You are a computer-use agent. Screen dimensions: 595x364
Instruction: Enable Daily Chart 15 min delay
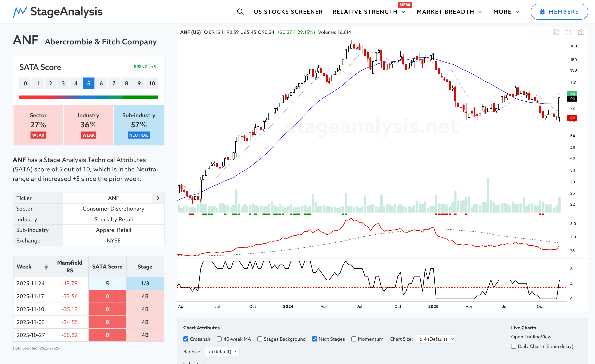(514, 346)
